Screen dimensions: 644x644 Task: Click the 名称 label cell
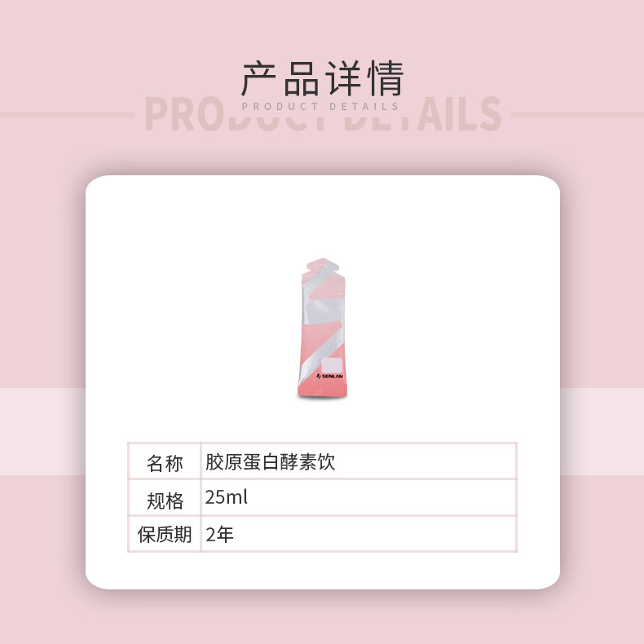pos(165,461)
